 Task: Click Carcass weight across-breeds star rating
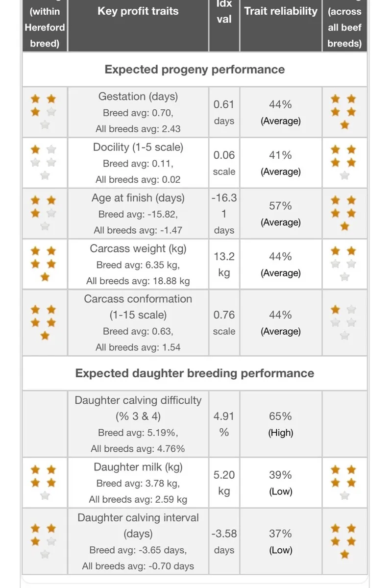[x=344, y=264]
